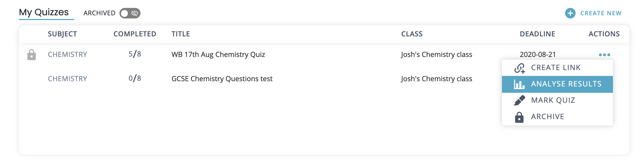Click Josh's Chemistry class on the first row
This screenshot has width=644, height=165.
[x=436, y=55]
